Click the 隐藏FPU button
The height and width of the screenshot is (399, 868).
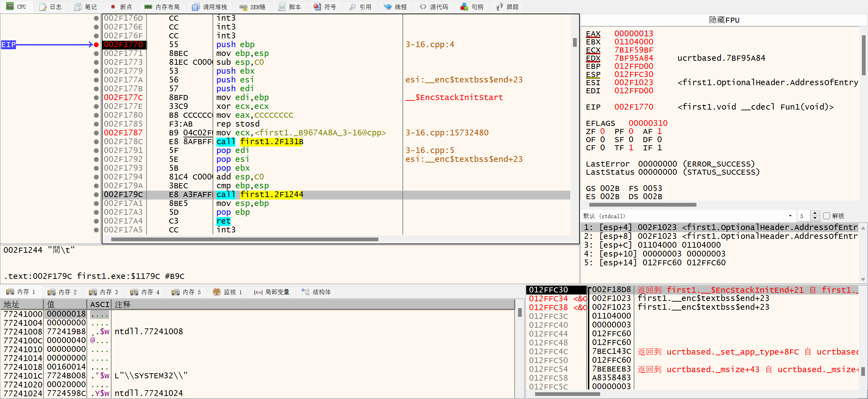point(724,20)
